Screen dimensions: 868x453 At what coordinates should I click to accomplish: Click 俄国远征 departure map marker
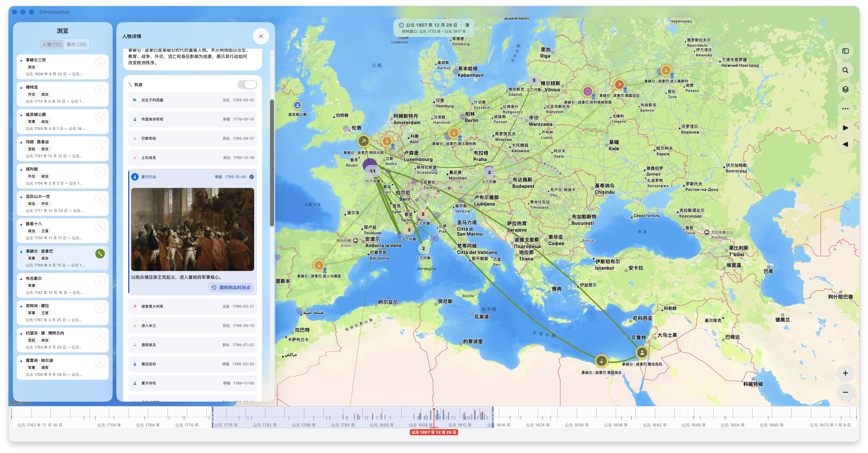click(x=619, y=85)
